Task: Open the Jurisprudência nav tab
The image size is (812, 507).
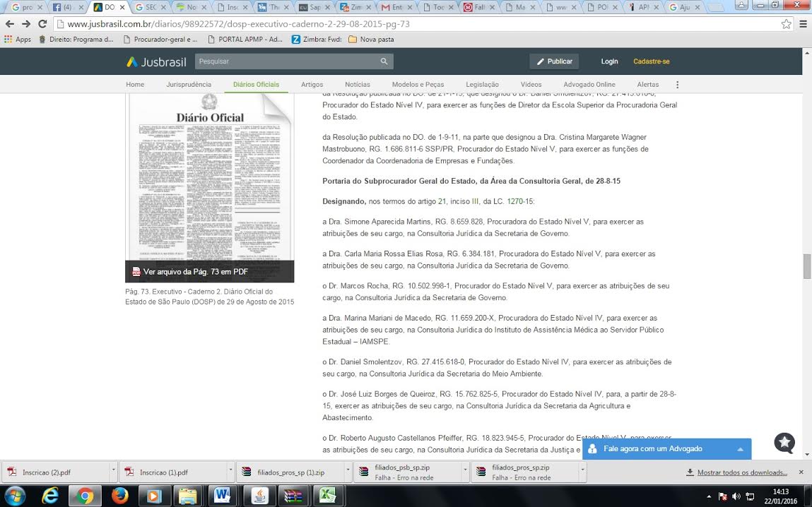Action: click(x=189, y=85)
